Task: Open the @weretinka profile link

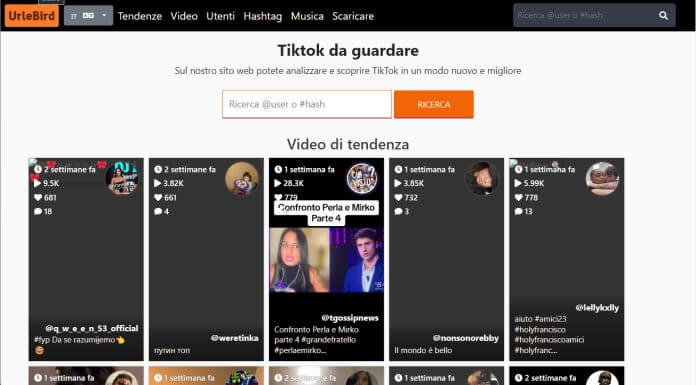Action: pyautogui.click(x=234, y=338)
